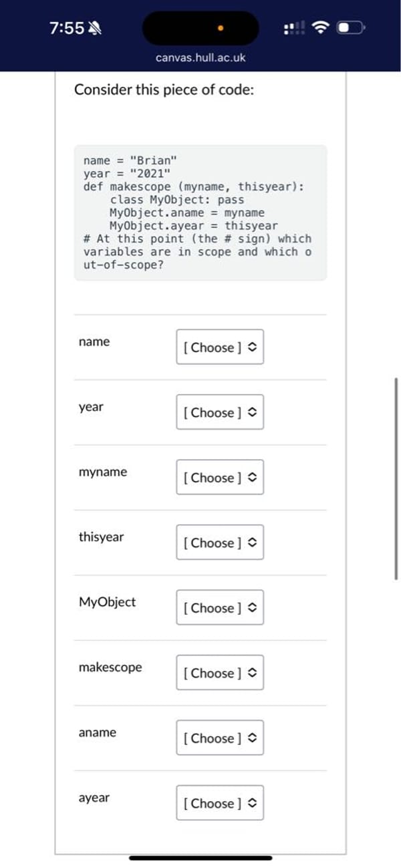401x868 pixels.
Task: Tap the silent mode bell icon
Action: pos(94,28)
